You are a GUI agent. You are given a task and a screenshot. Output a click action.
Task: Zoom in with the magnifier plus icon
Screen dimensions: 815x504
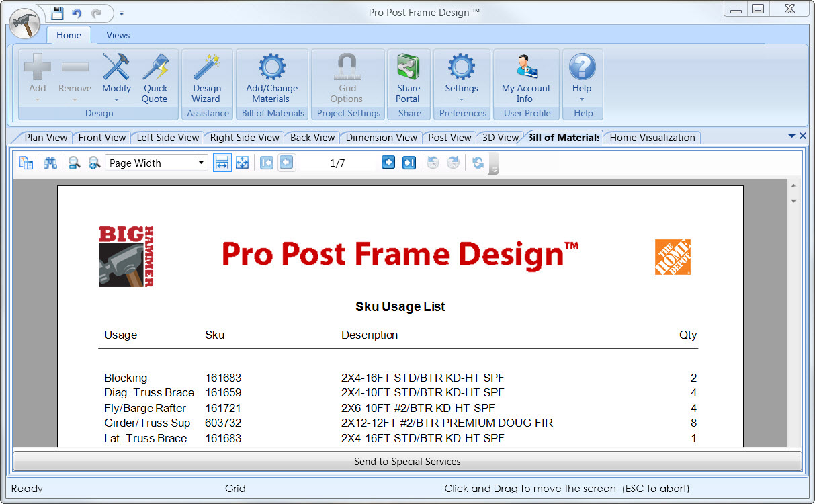[94, 163]
